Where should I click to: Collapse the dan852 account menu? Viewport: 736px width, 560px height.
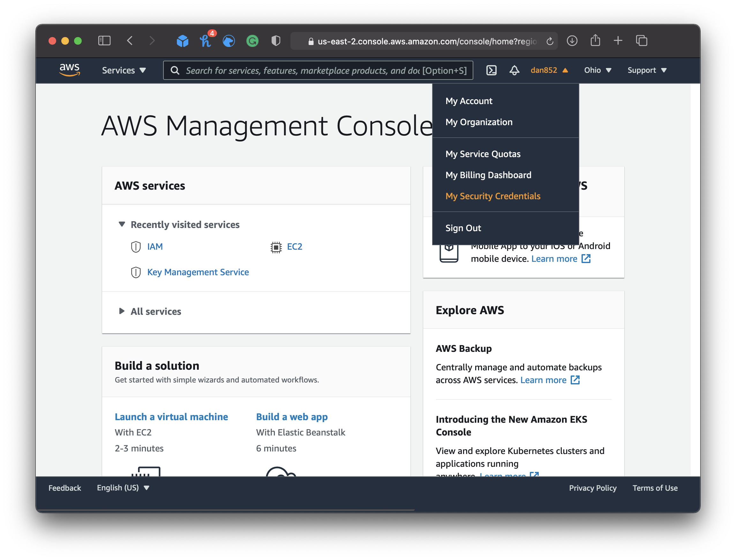click(549, 70)
